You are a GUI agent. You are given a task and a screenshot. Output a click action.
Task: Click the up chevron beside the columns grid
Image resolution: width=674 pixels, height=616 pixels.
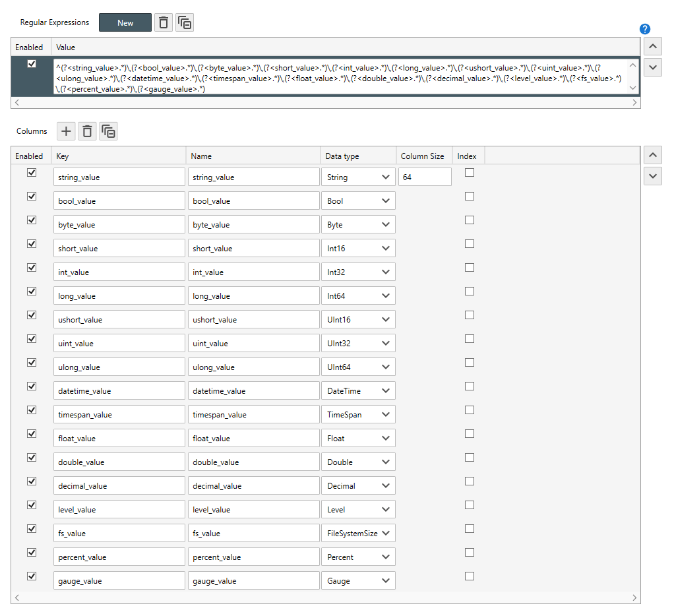click(x=652, y=154)
